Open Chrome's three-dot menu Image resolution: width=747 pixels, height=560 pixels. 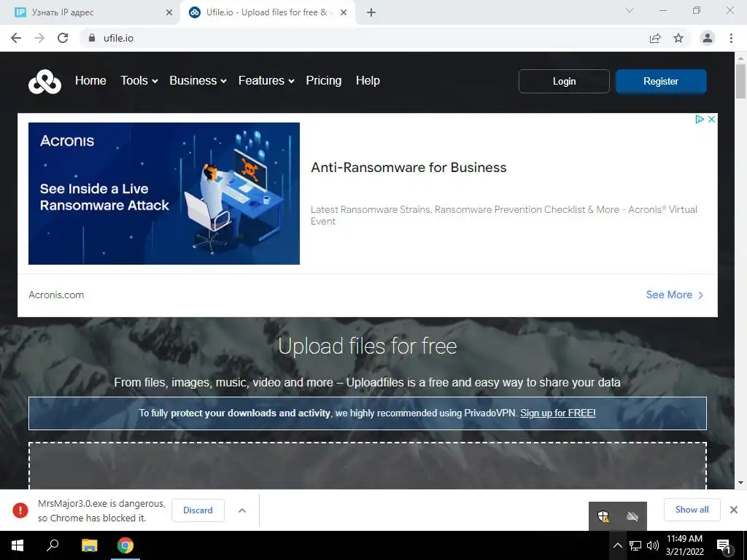[731, 38]
